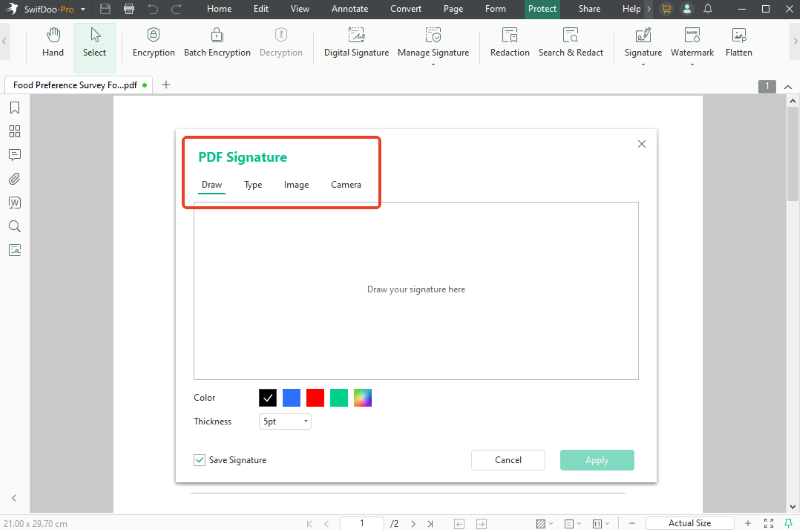The image size is (800, 530).
Task: Open the Convert menu
Action: point(406,9)
